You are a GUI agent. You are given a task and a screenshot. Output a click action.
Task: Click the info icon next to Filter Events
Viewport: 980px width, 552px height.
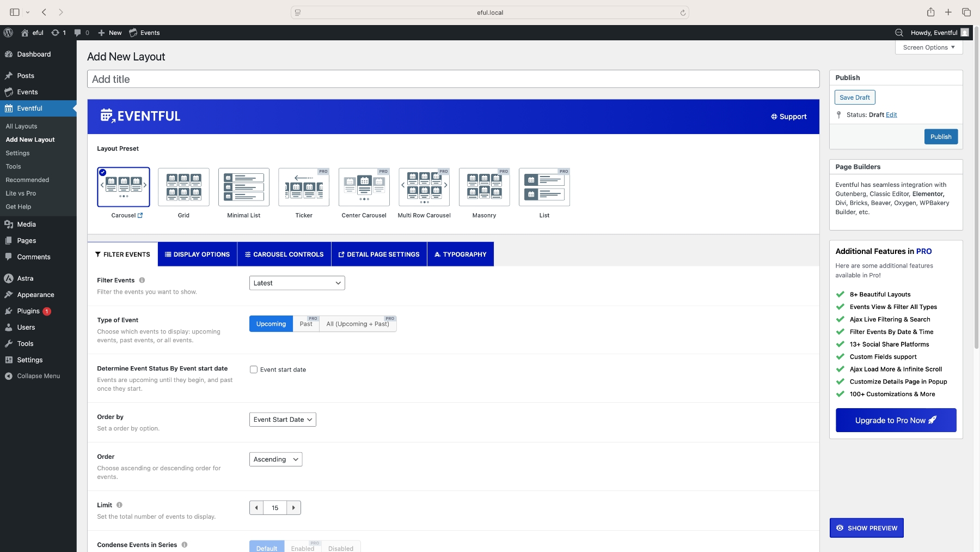pos(142,280)
